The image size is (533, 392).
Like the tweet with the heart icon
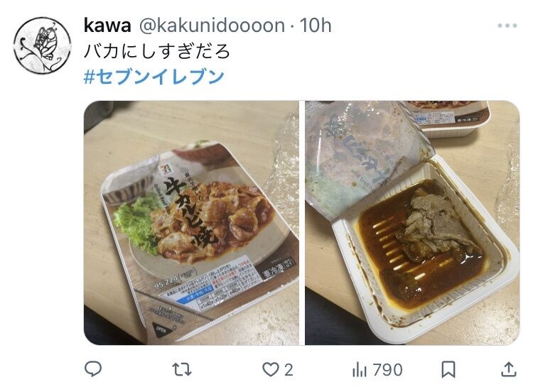[x=271, y=369]
